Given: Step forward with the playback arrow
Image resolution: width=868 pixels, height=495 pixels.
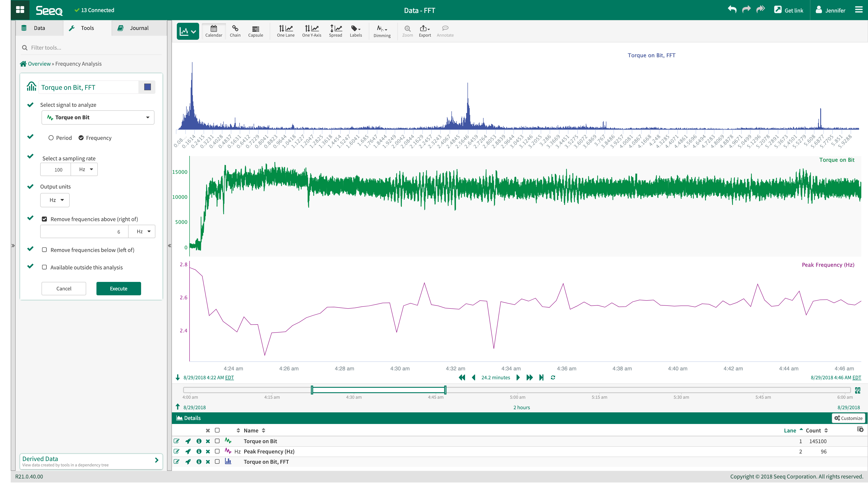Looking at the screenshot, I should (x=517, y=377).
